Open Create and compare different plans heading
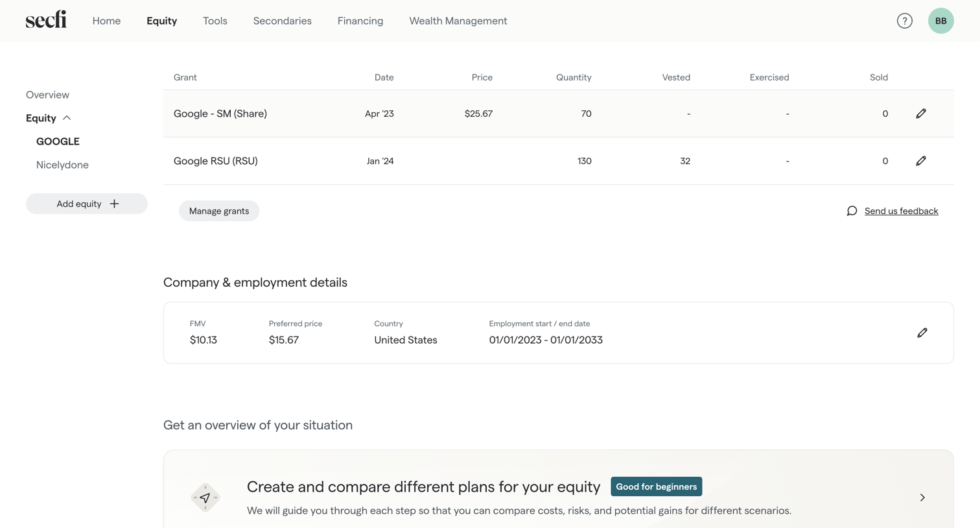Image resolution: width=980 pixels, height=528 pixels. (423, 486)
